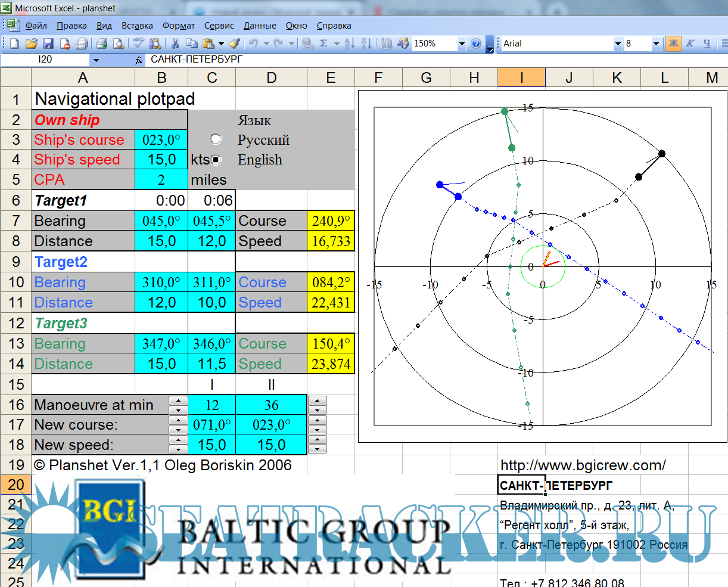Toggle bold formatting button Ж
728x587 pixels.
(x=673, y=44)
